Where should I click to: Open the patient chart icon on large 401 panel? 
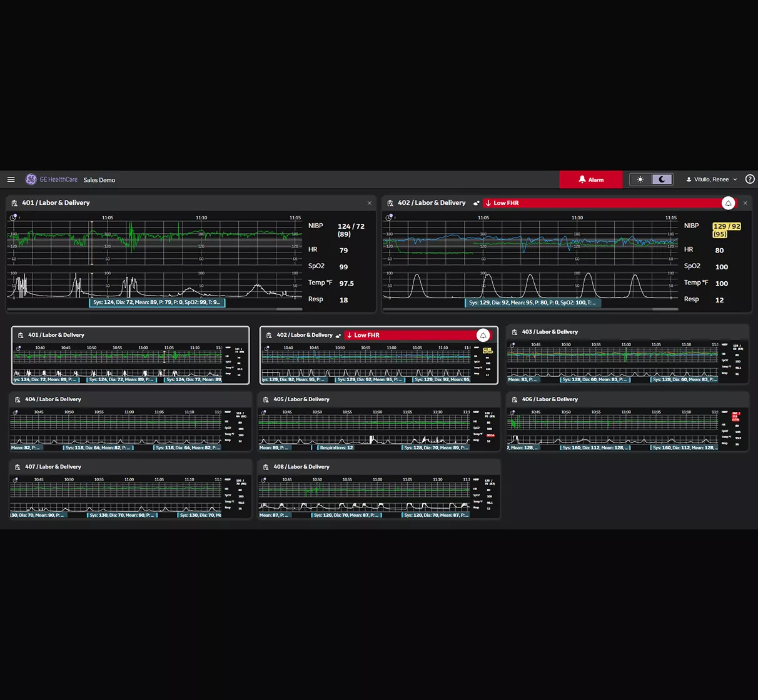pyautogui.click(x=14, y=203)
